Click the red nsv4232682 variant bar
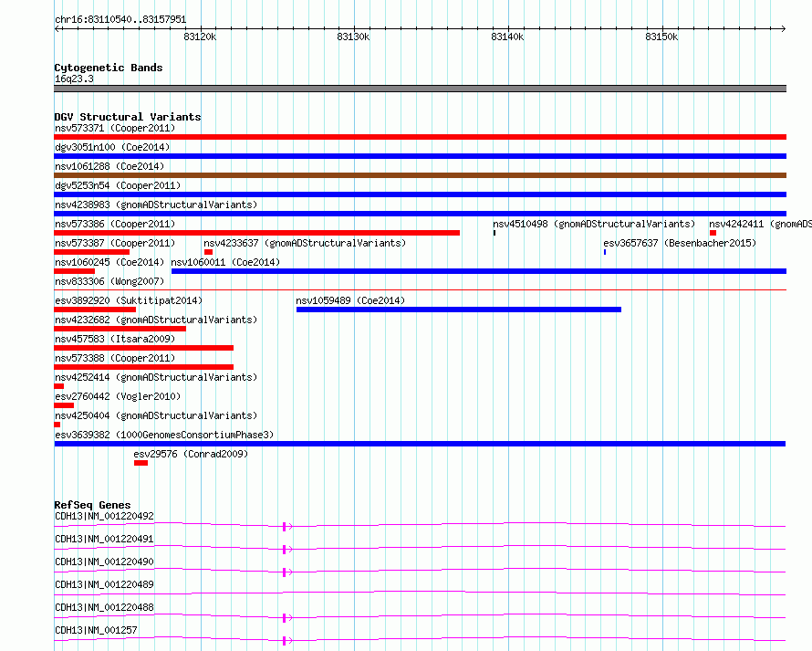The image size is (812, 651). [120, 329]
